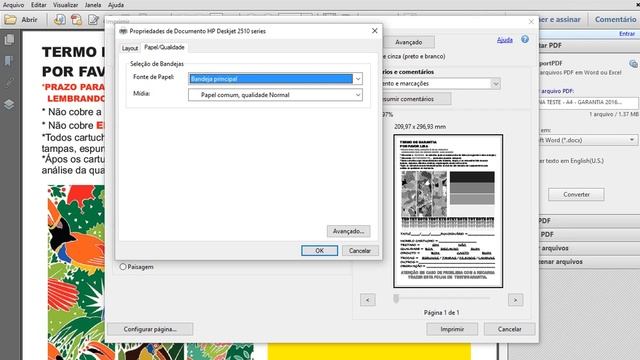Click the summarize comments button in print dialog
The width and height of the screenshot is (640, 360).
click(x=416, y=99)
